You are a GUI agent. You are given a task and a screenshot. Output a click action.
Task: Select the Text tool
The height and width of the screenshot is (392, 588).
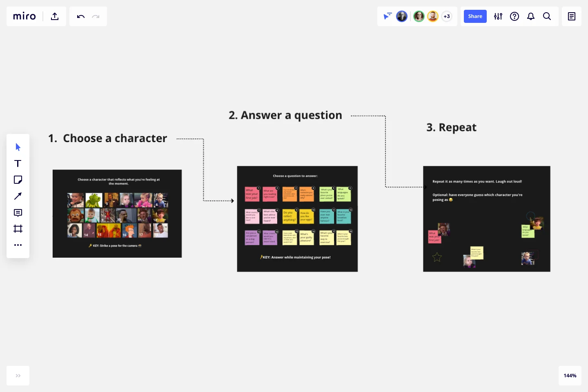(x=18, y=163)
